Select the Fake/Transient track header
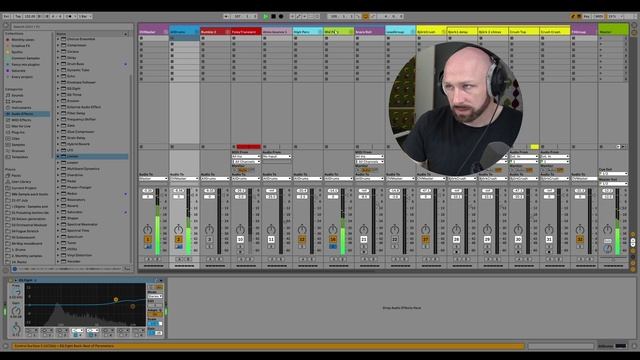Viewport: 640px width, 360px height. 246,31
